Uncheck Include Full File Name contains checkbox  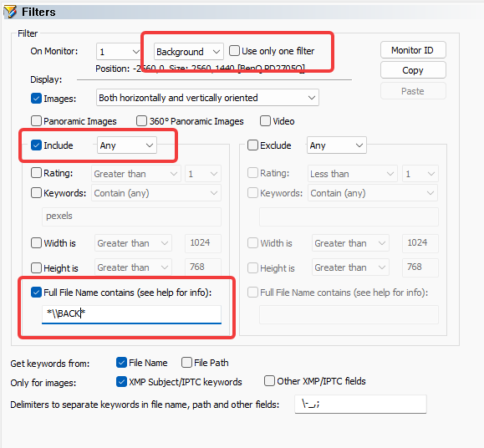click(x=36, y=293)
